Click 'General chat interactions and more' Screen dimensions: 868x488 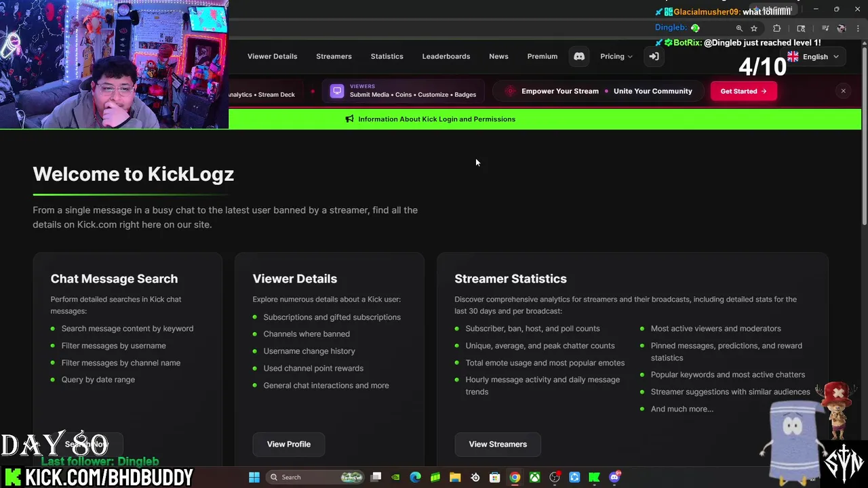[325, 386]
